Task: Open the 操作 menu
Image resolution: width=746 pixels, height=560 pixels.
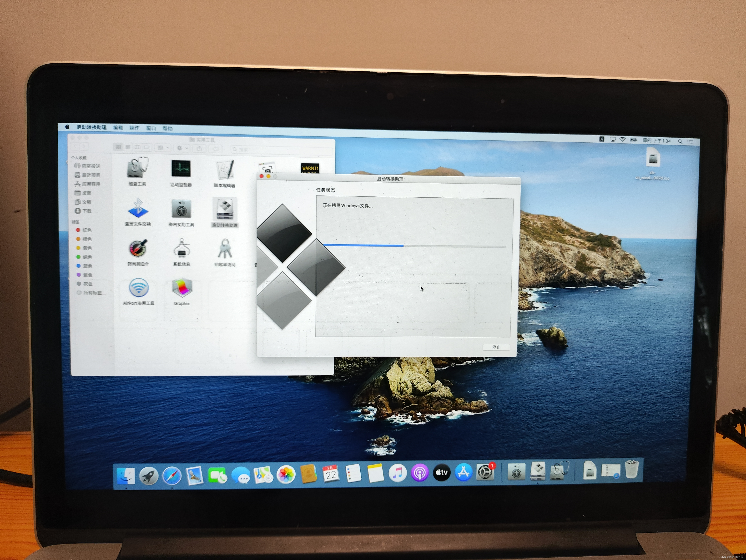Action: coord(134,128)
